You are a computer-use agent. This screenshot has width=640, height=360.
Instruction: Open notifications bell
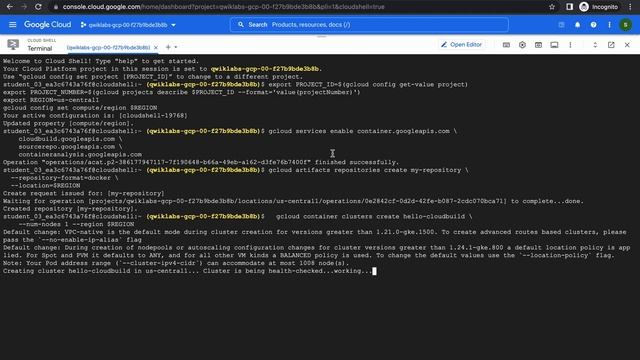pyautogui.click(x=577, y=25)
